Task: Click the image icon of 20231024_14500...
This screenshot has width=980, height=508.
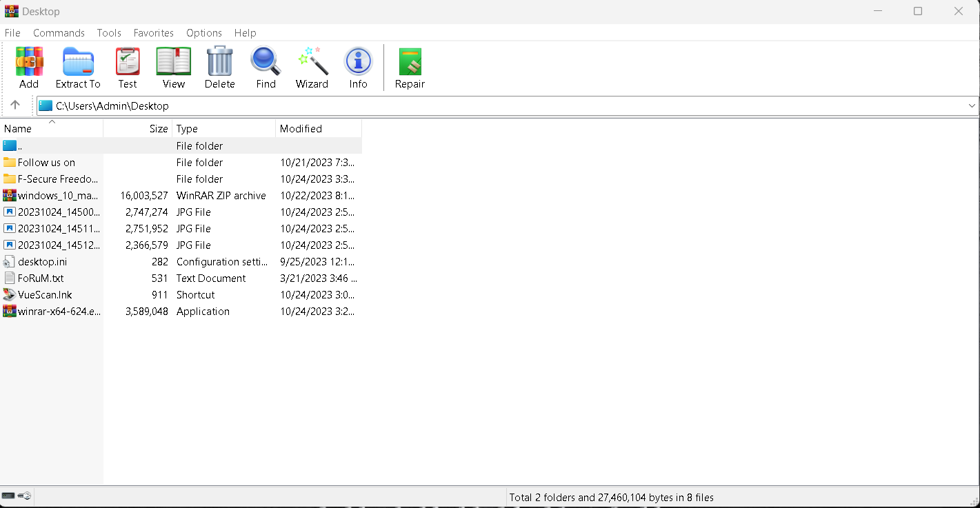Action: click(10, 212)
